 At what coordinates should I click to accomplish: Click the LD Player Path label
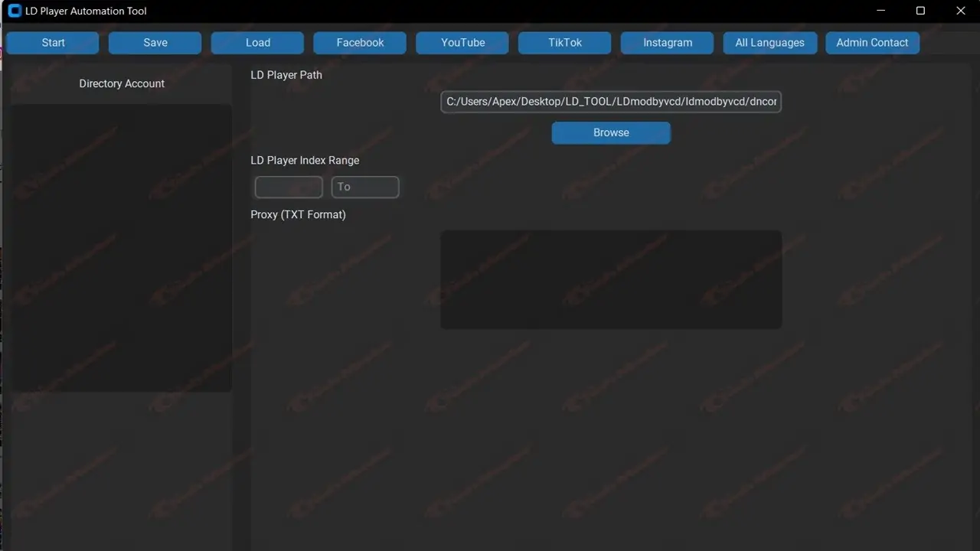[286, 74]
